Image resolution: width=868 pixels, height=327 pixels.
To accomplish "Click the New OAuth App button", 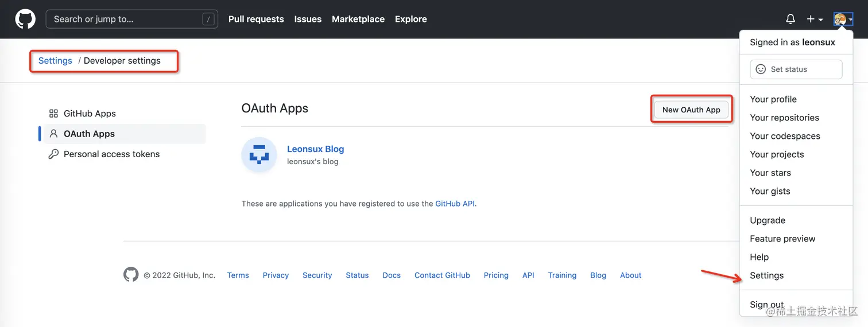I will point(691,110).
